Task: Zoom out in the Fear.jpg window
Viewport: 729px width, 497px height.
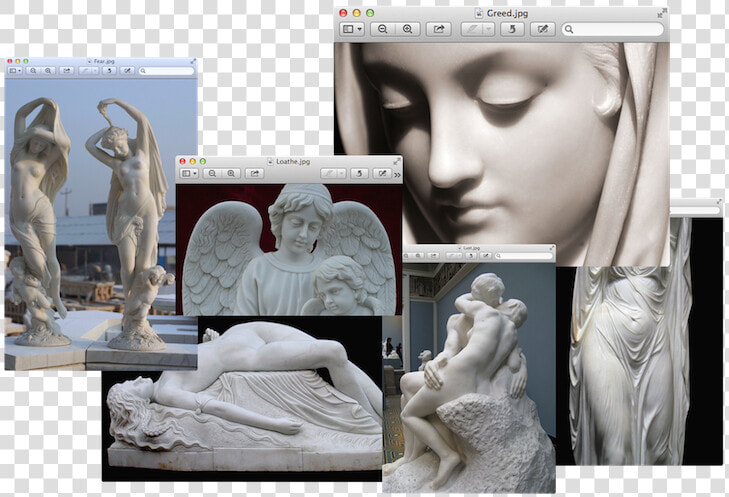Action: pyautogui.click(x=33, y=71)
